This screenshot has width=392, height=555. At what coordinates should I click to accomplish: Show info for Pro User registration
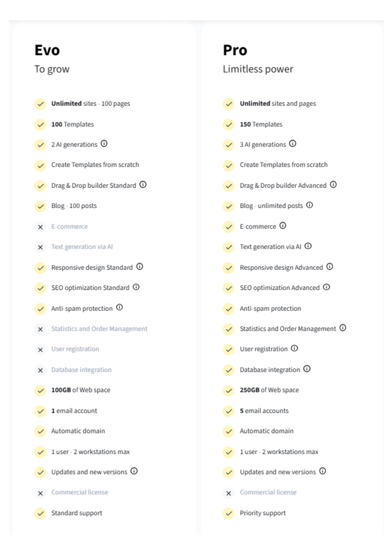point(294,348)
